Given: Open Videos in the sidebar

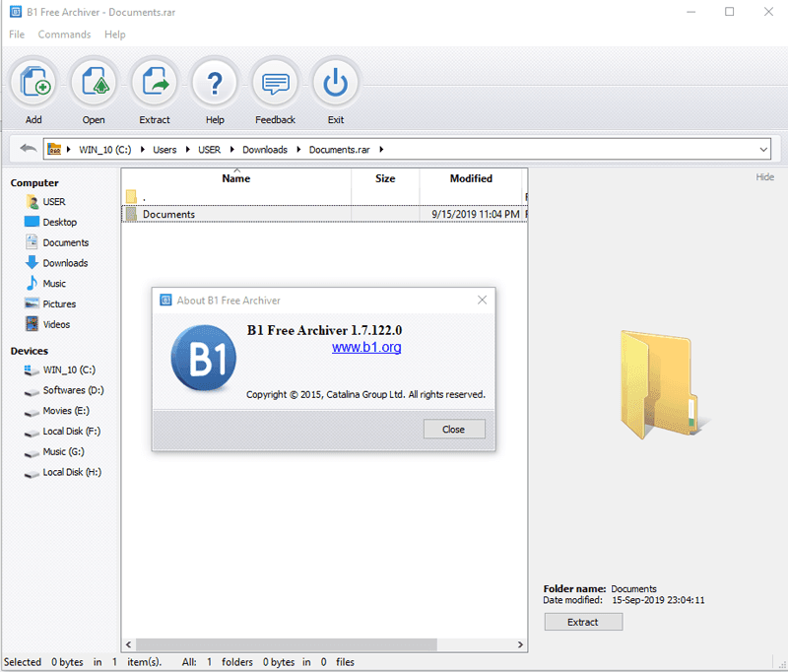Looking at the screenshot, I should coord(47,325).
